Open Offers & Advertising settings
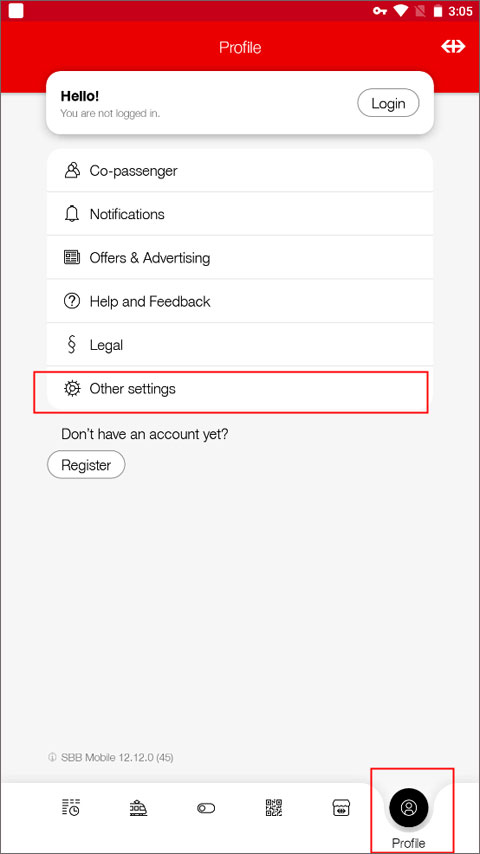 coord(240,258)
